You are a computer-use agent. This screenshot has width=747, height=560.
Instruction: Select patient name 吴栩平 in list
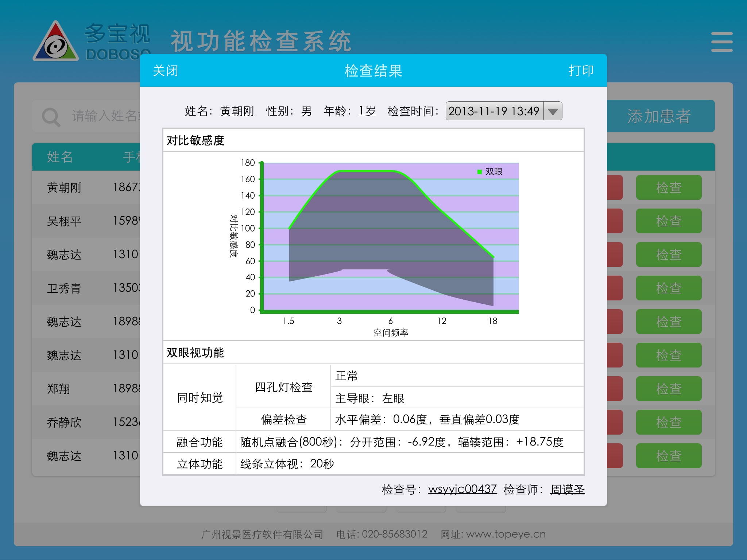point(64,221)
